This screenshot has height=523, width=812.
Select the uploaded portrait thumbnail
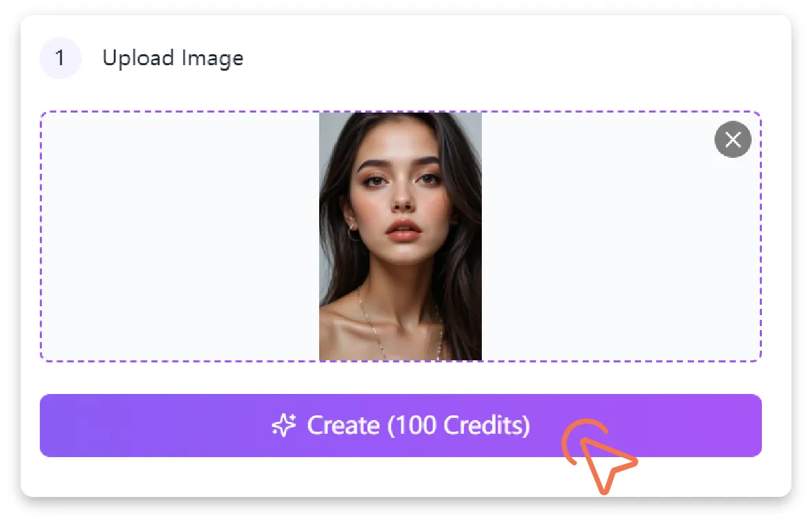click(x=400, y=235)
